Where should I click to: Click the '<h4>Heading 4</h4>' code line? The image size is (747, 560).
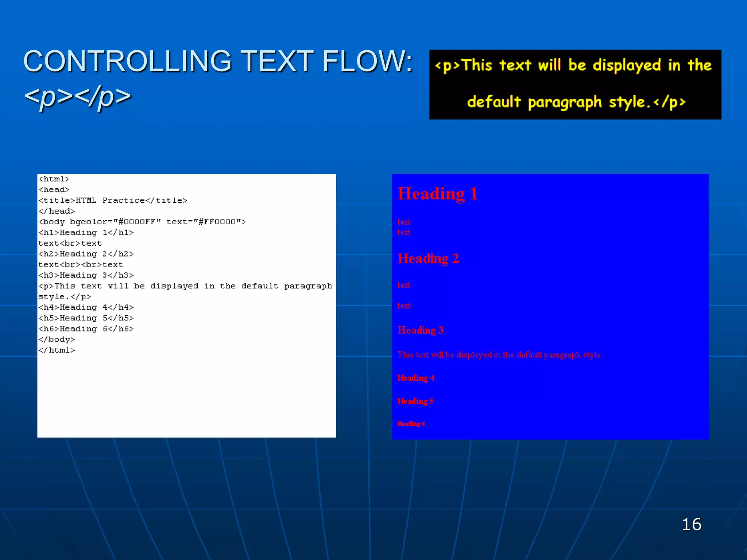coord(86,307)
